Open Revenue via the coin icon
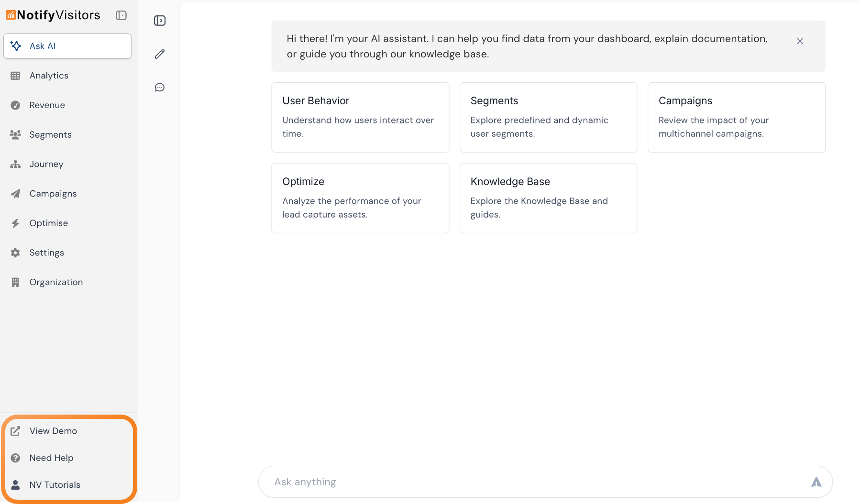The image size is (861, 504). pos(16,105)
